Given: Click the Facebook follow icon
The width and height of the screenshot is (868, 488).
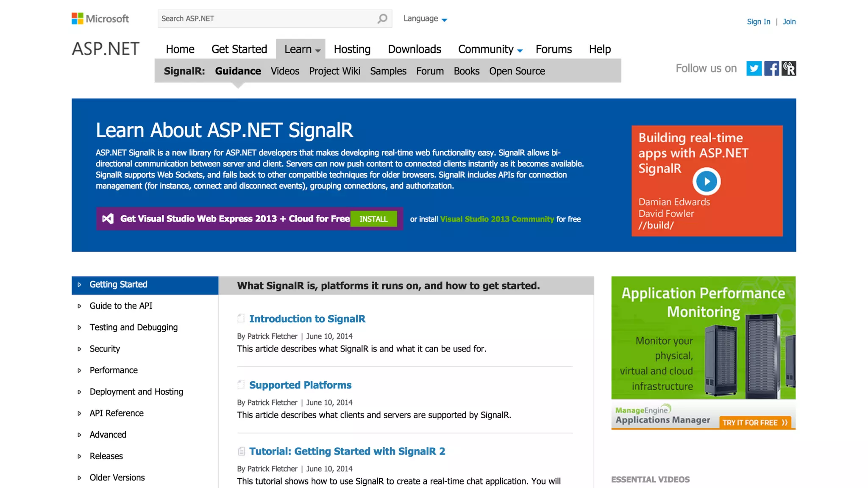Looking at the screenshot, I should click(771, 69).
